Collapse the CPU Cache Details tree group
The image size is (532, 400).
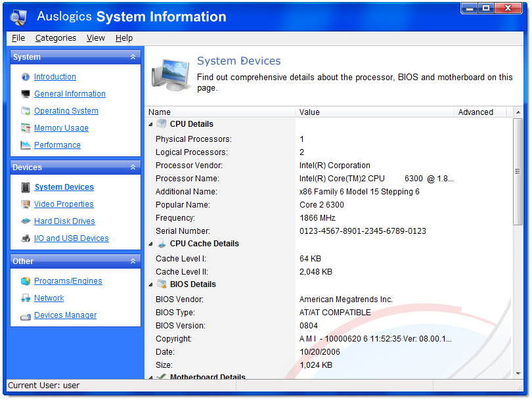coord(150,244)
